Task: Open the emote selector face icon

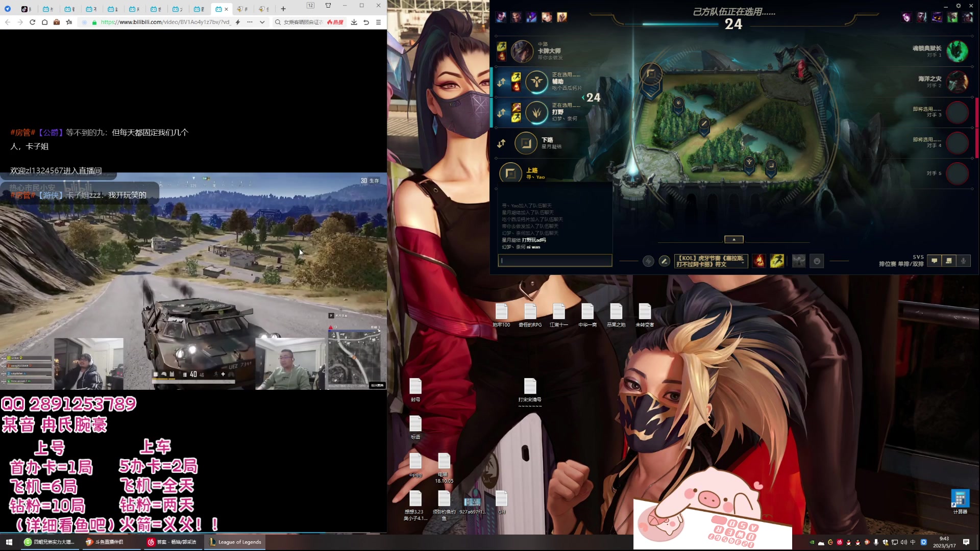Action: pyautogui.click(x=817, y=261)
